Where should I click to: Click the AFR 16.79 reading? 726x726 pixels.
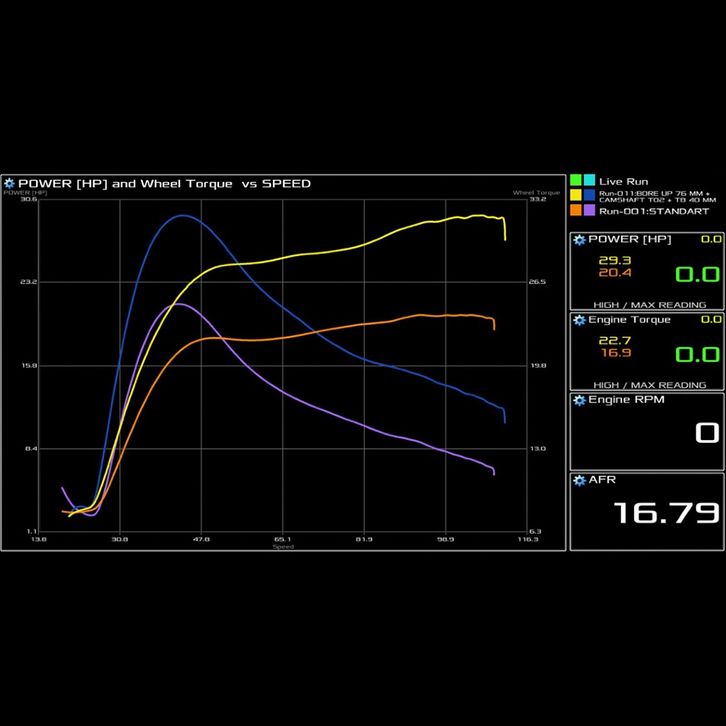coord(666,513)
